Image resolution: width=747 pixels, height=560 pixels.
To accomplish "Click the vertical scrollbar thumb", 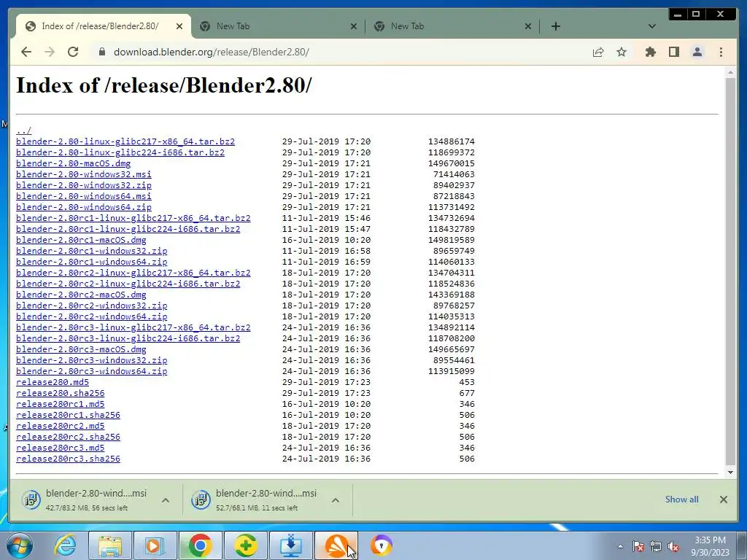I will coord(730,271).
